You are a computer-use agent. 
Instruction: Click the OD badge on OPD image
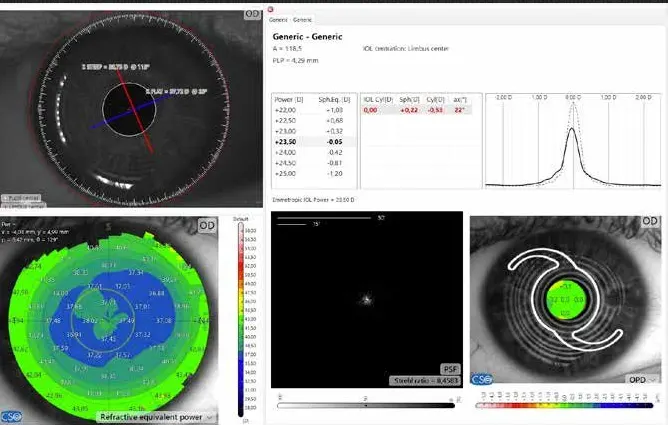[x=650, y=220]
